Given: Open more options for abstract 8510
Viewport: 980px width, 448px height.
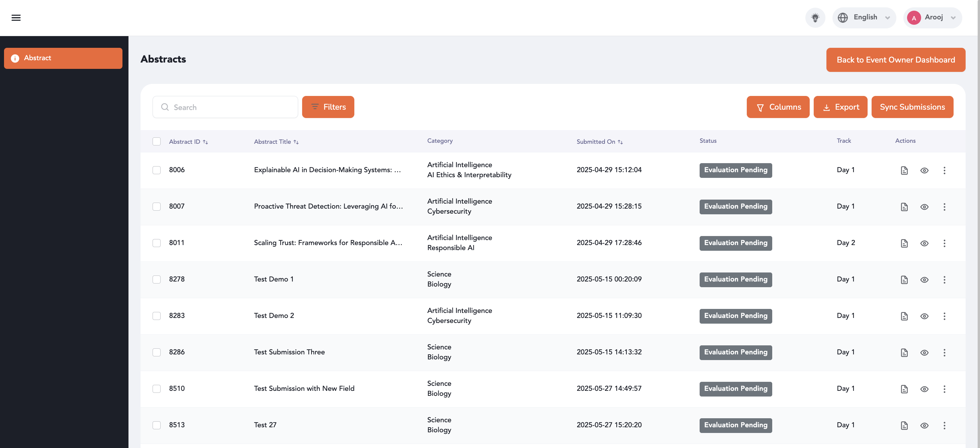Looking at the screenshot, I should (x=944, y=389).
